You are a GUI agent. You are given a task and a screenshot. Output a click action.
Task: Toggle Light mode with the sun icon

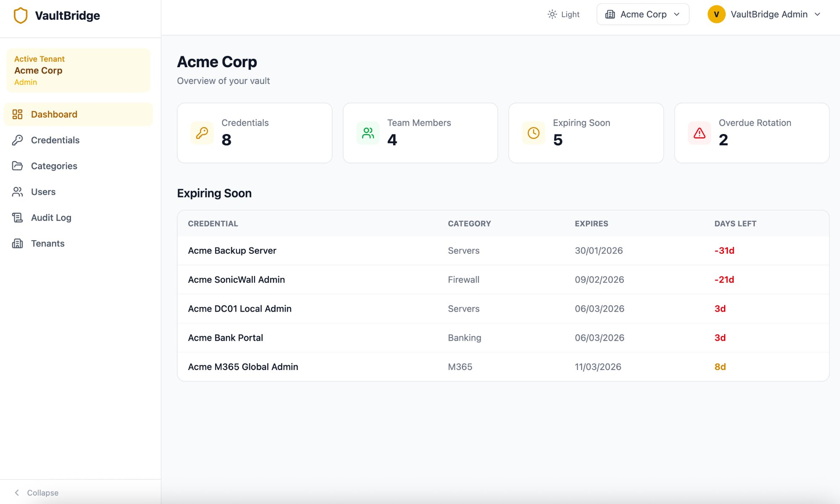coord(552,14)
